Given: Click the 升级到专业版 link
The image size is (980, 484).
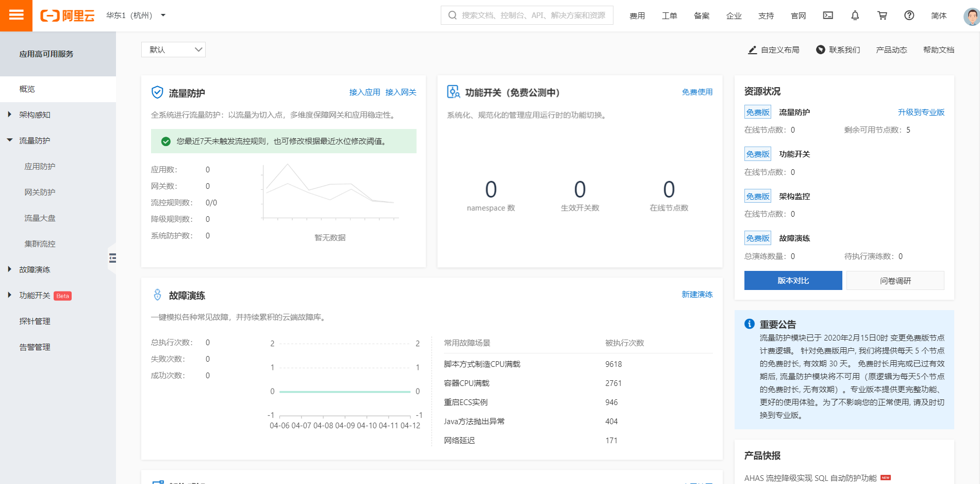Looking at the screenshot, I should (x=921, y=112).
